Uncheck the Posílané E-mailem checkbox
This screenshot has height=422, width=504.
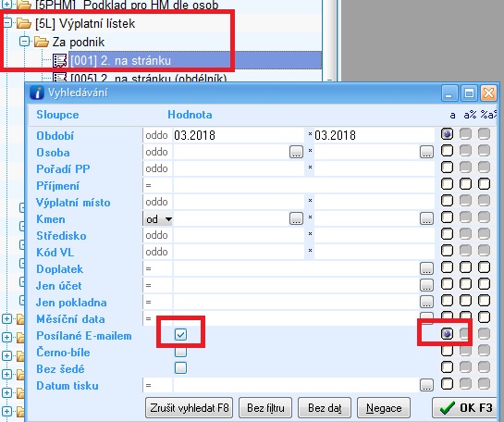click(x=180, y=334)
